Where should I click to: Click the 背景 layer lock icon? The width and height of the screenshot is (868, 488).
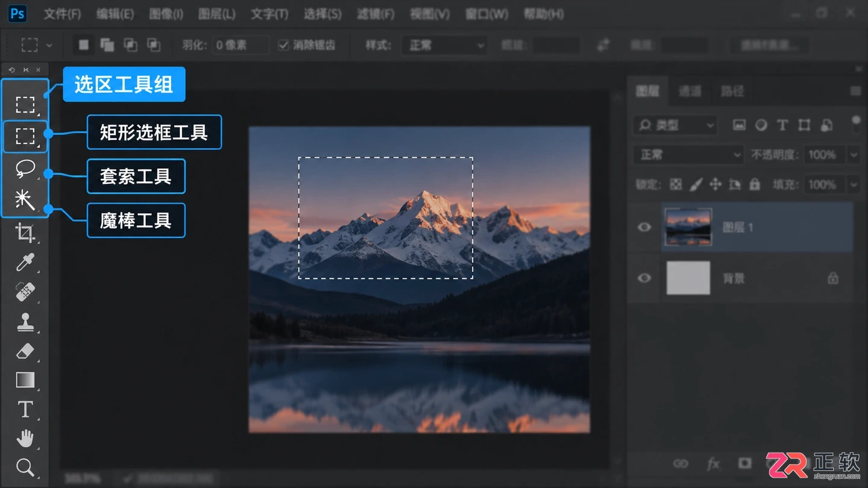click(832, 278)
